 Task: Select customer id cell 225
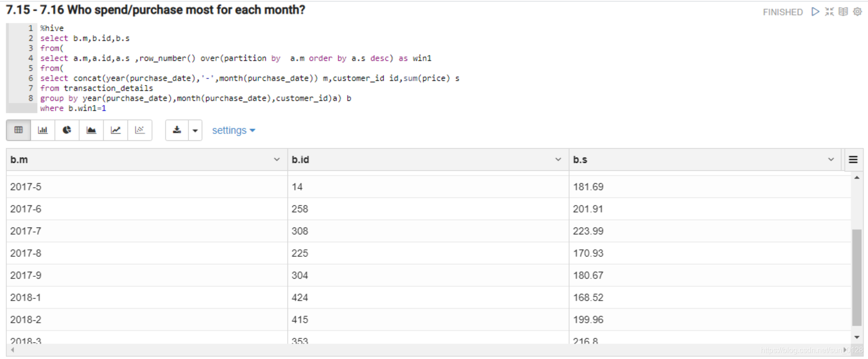click(x=428, y=253)
